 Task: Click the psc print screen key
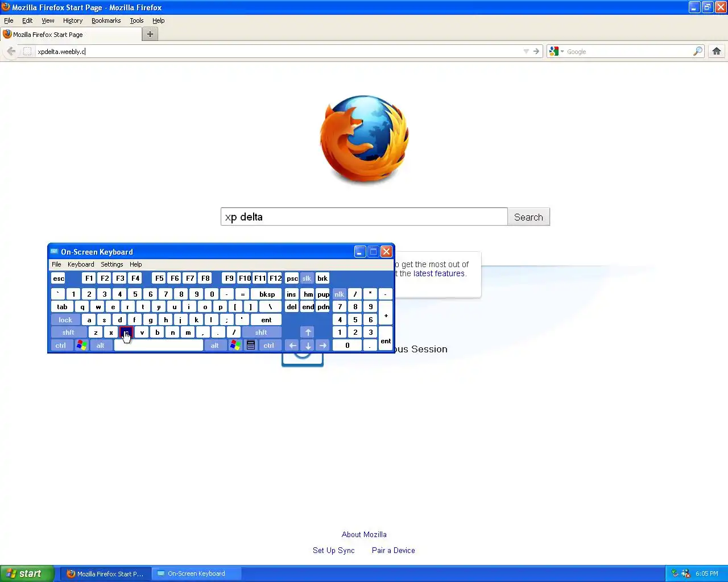point(292,278)
